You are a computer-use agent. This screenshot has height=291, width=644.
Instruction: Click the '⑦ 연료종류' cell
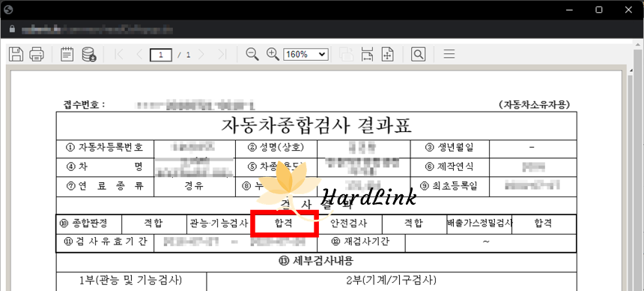tap(105, 187)
